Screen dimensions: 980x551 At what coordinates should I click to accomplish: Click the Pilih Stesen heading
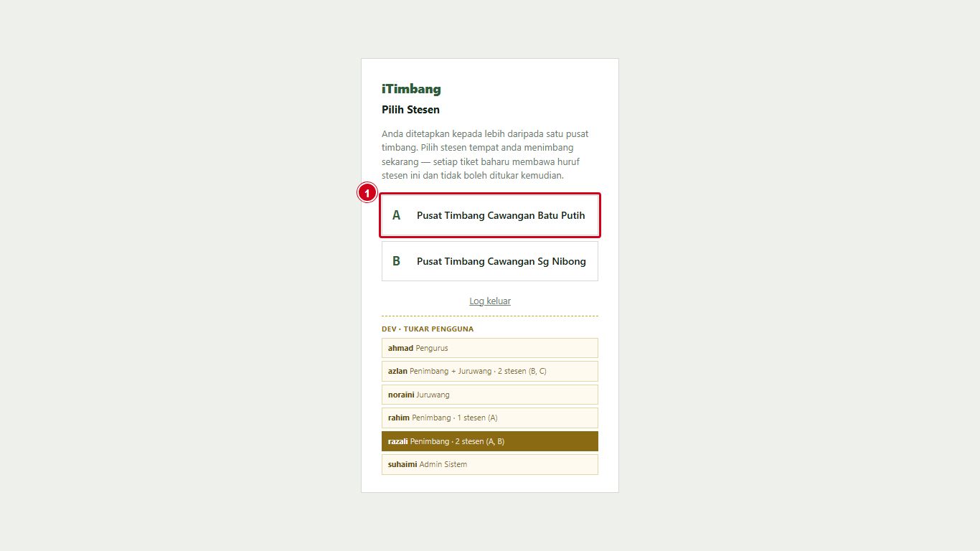point(410,110)
